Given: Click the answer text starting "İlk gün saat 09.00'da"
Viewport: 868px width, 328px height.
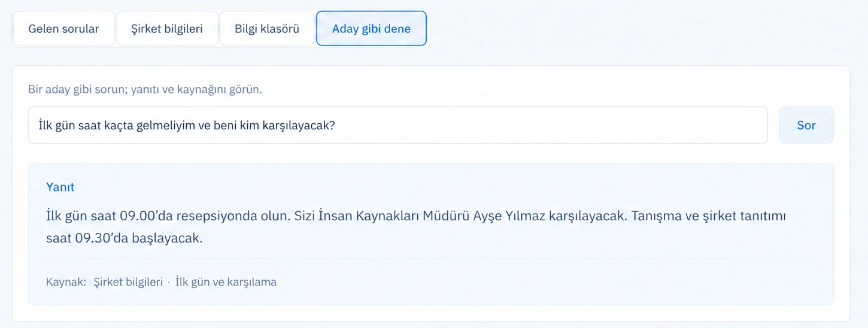Looking at the screenshot, I should [416, 227].
